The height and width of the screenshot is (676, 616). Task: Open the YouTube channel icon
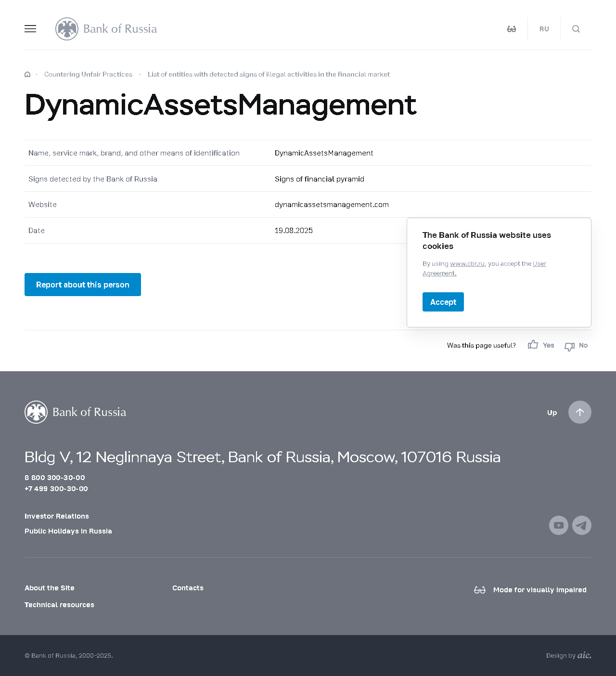pos(558,525)
